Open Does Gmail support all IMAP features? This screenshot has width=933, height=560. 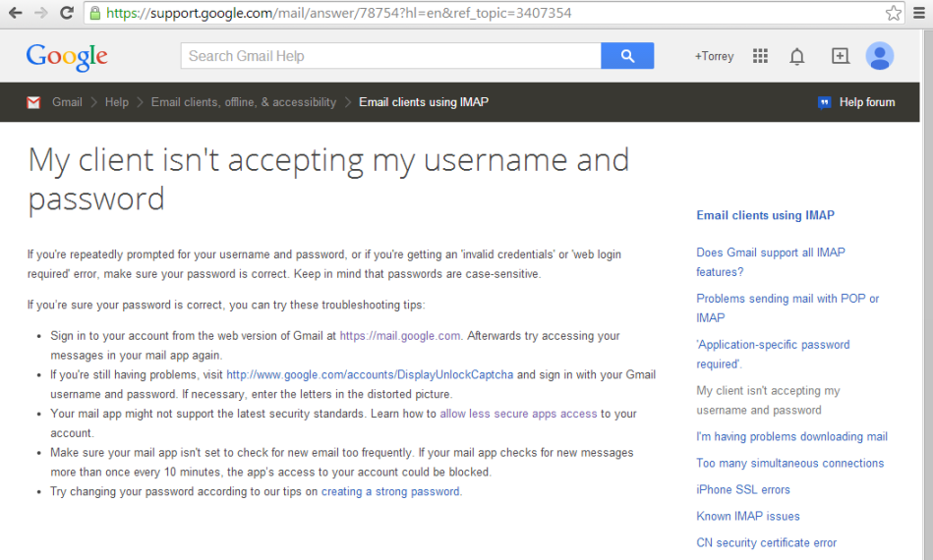click(771, 262)
